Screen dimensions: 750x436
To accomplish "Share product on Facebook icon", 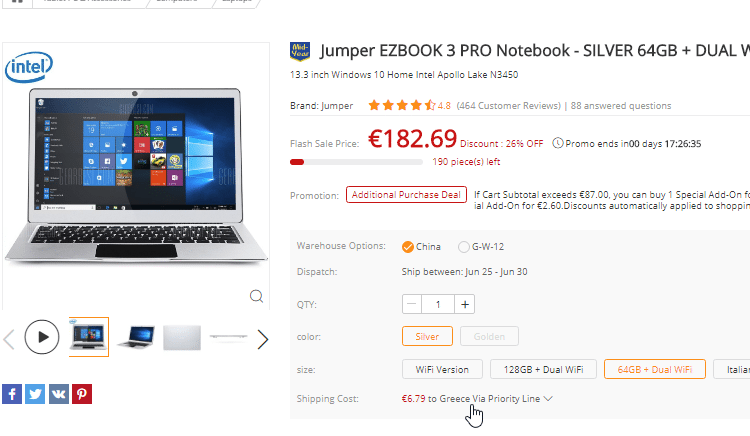I will 12,394.
